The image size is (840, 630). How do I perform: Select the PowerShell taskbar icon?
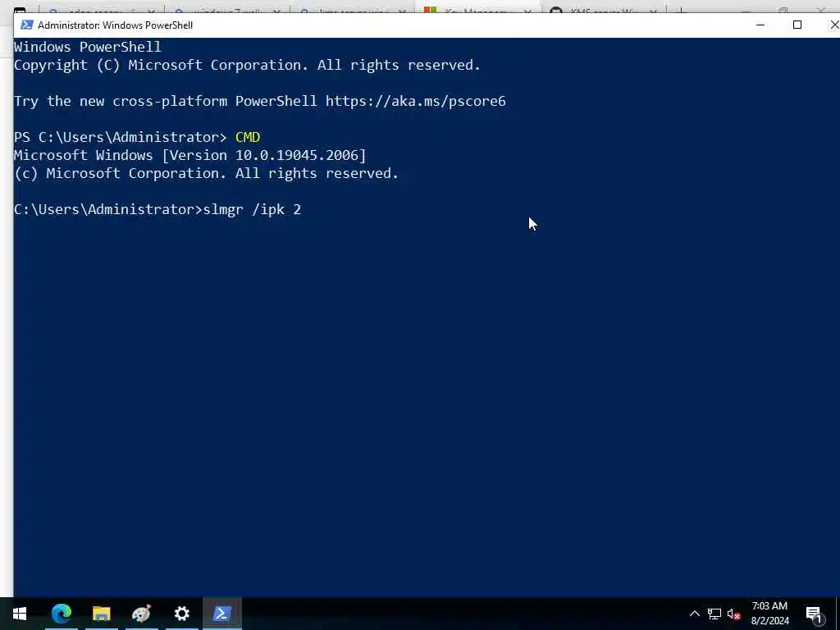tap(221, 614)
